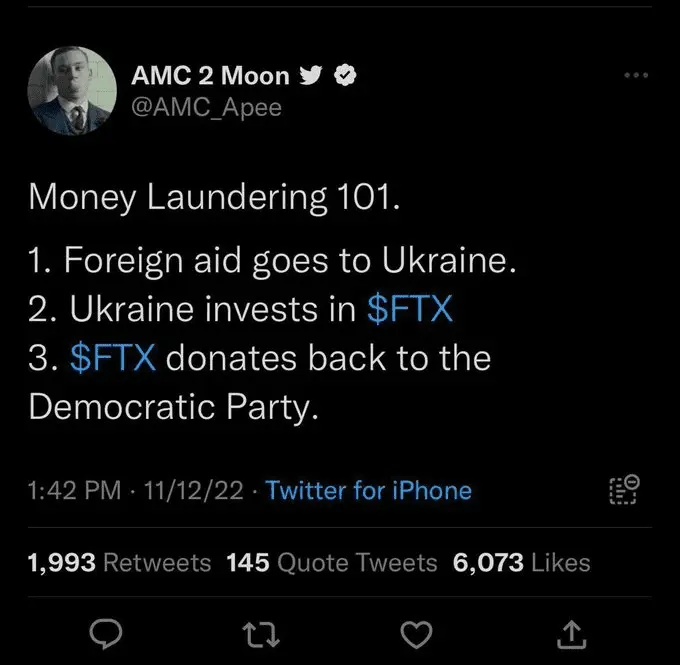The height and width of the screenshot is (665, 680).
Task: View the 1,993 Retweets list
Action: [120, 563]
